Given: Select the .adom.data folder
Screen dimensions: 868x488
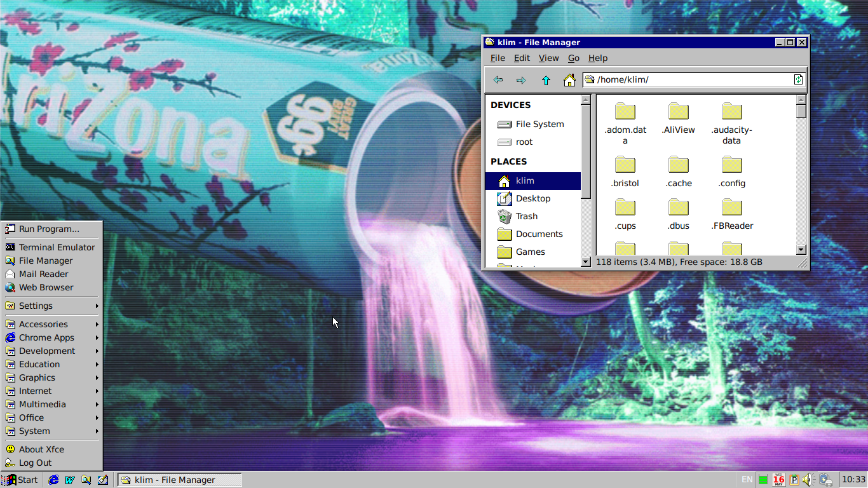Looking at the screenshot, I should pos(625,123).
